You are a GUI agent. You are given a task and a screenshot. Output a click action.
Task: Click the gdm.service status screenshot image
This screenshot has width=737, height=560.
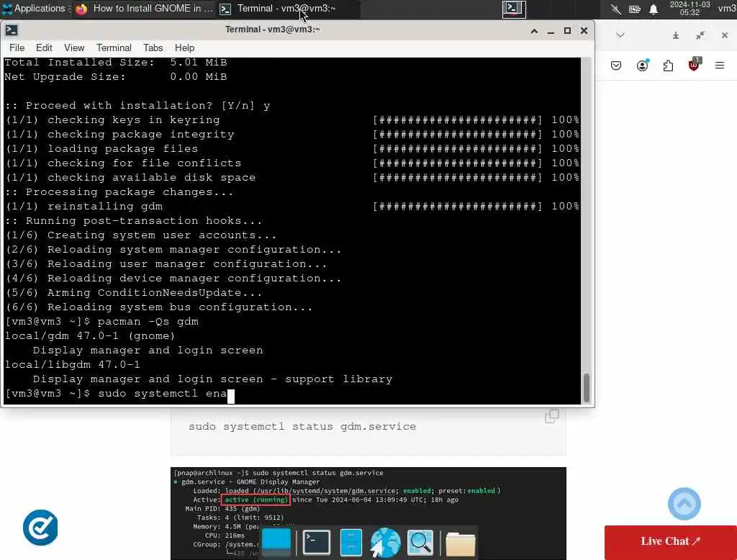click(x=368, y=513)
